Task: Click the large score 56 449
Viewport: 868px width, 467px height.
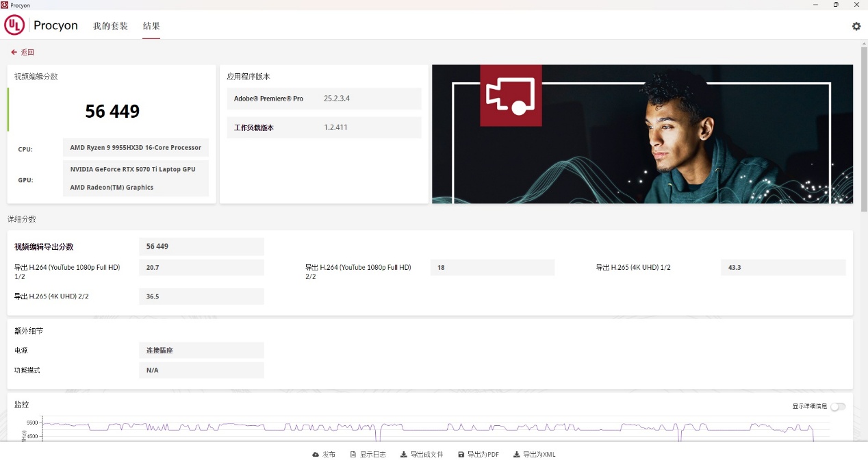Action: click(x=112, y=111)
